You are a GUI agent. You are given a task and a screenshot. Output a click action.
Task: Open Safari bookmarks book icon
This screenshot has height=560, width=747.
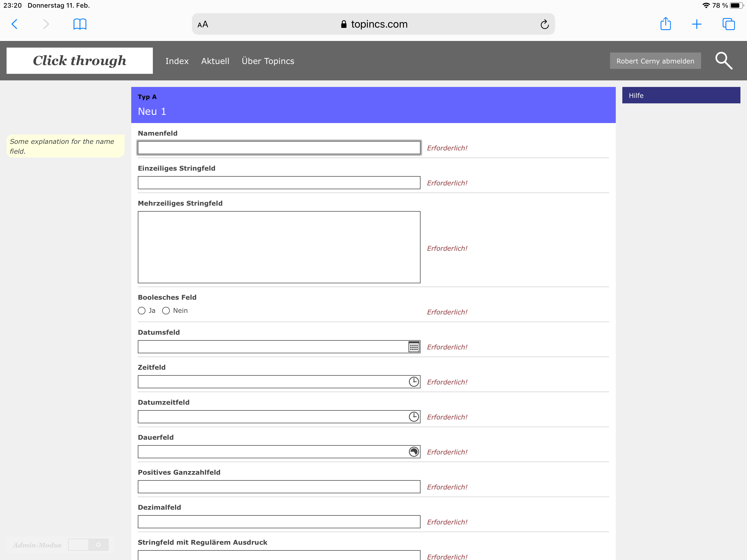80,24
